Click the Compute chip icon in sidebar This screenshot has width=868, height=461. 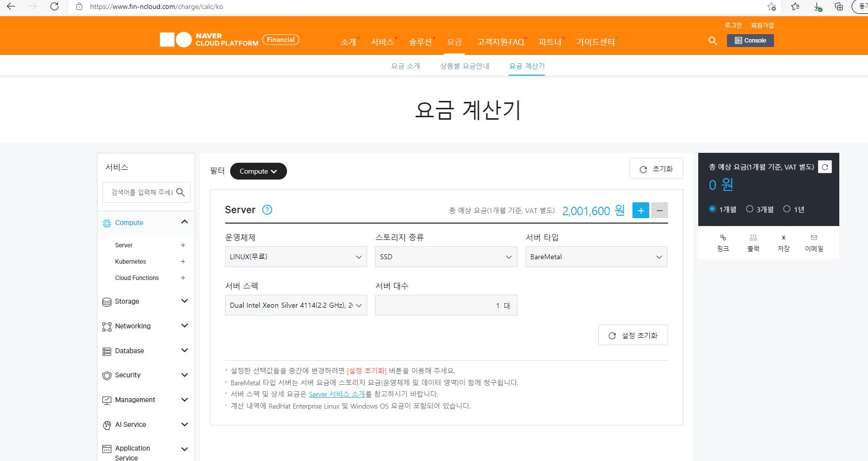[x=107, y=223]
